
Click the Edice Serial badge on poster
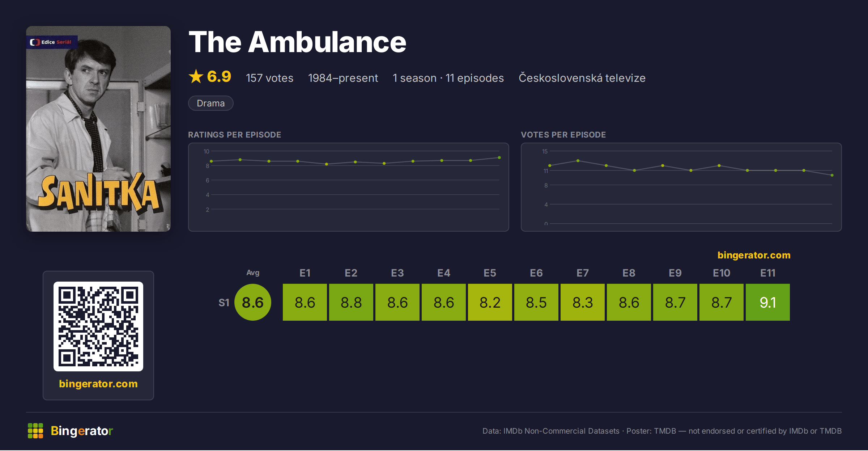pyautogui.click(x=52, y=42)
